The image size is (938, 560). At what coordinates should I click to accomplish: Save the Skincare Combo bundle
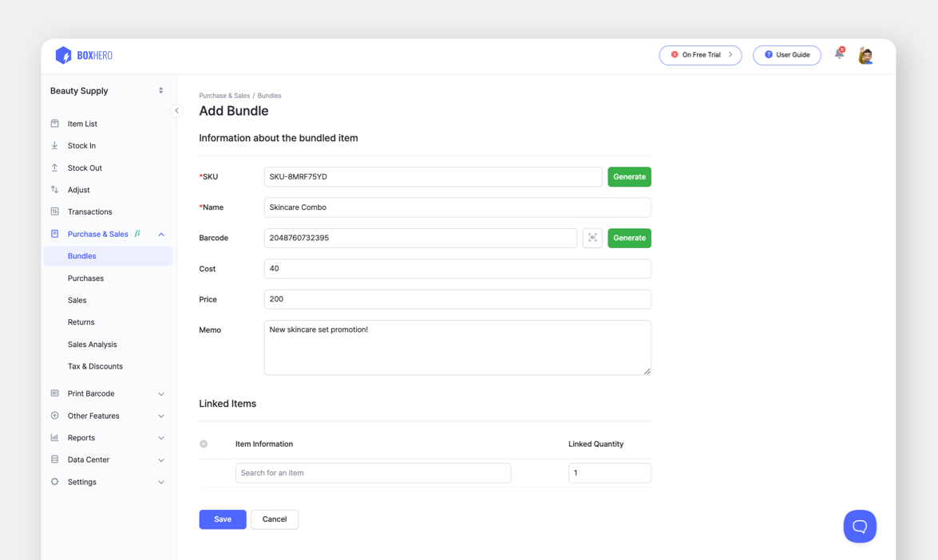click(x=222, y=519)
